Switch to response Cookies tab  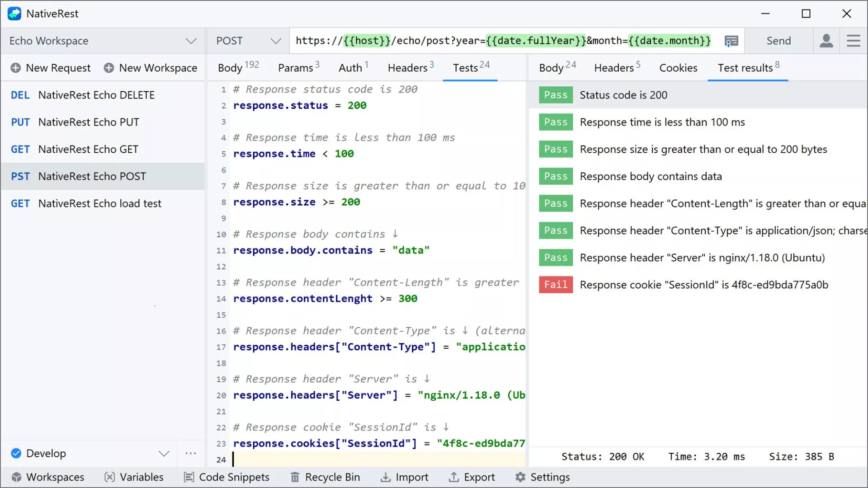678,68
